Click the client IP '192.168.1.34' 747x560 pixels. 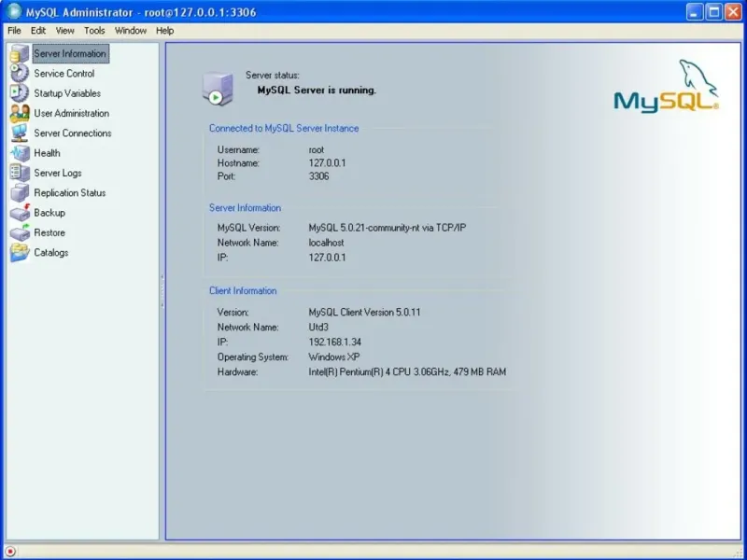pos(335,342)
